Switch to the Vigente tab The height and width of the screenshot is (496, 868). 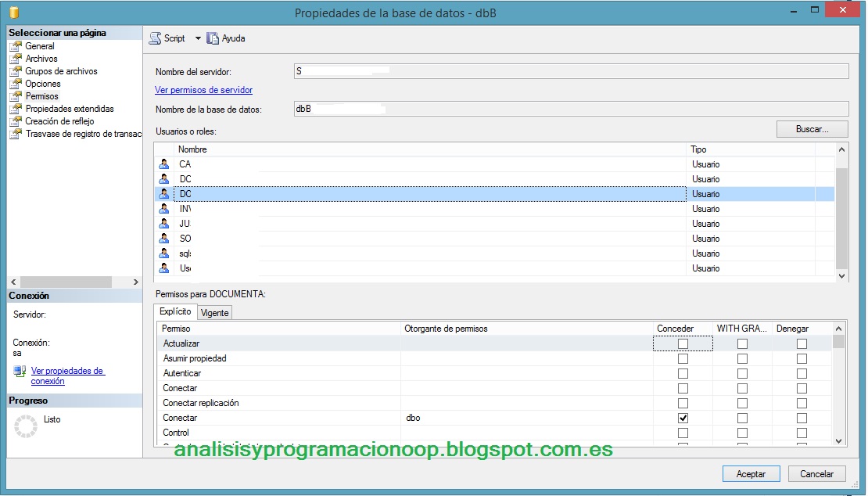point(214,311)
